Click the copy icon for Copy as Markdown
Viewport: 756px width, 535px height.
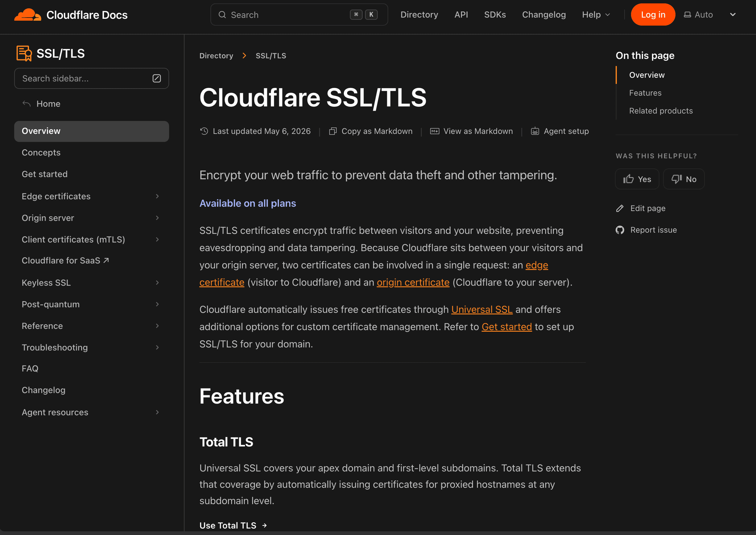pos(333,131)
